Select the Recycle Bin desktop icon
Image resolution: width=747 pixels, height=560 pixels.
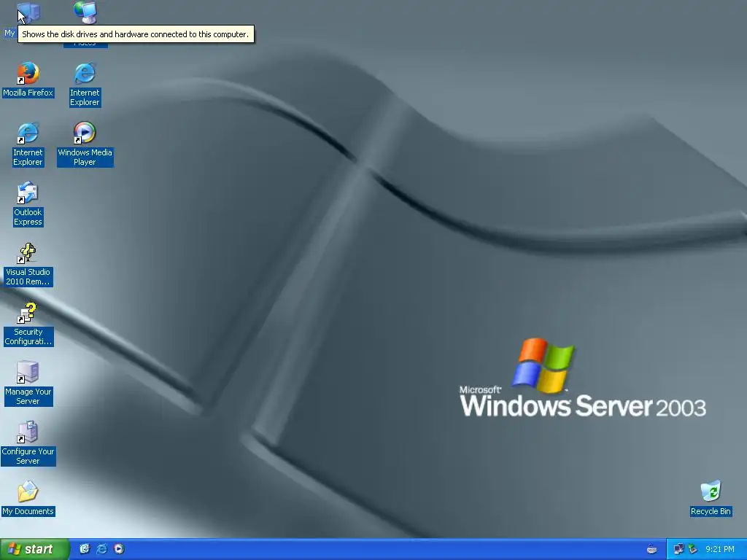coord(711,498)
